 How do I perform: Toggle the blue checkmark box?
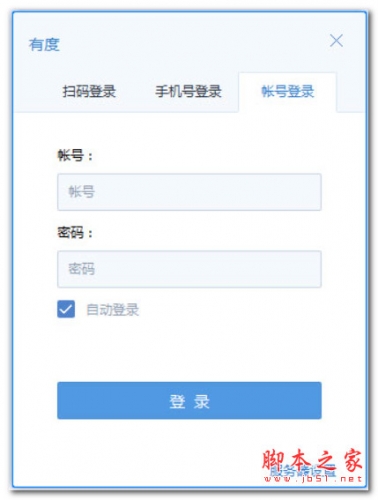coord(66,309)
